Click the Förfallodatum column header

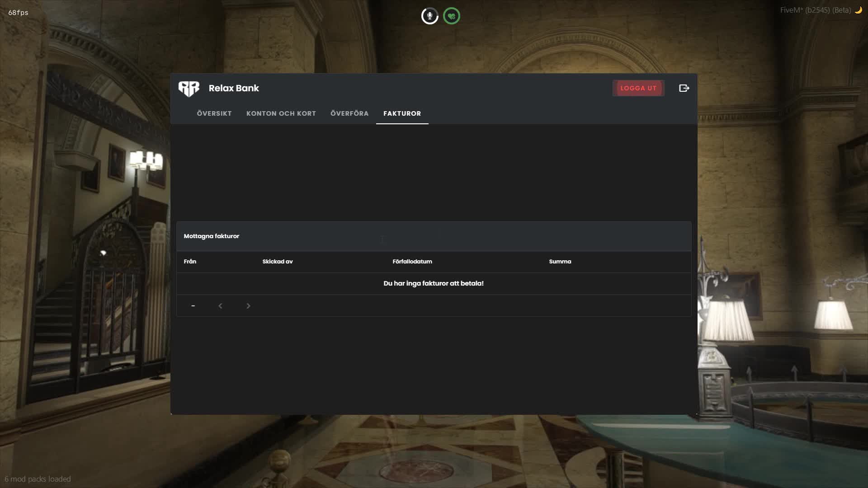[x=412, y=262]
